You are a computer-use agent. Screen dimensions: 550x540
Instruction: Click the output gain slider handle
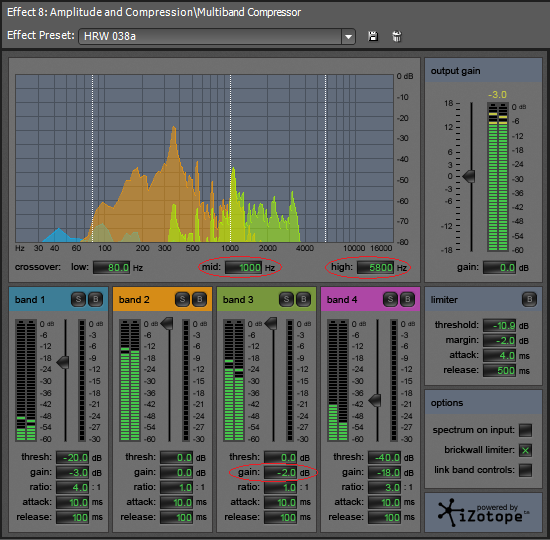[469, 176]
